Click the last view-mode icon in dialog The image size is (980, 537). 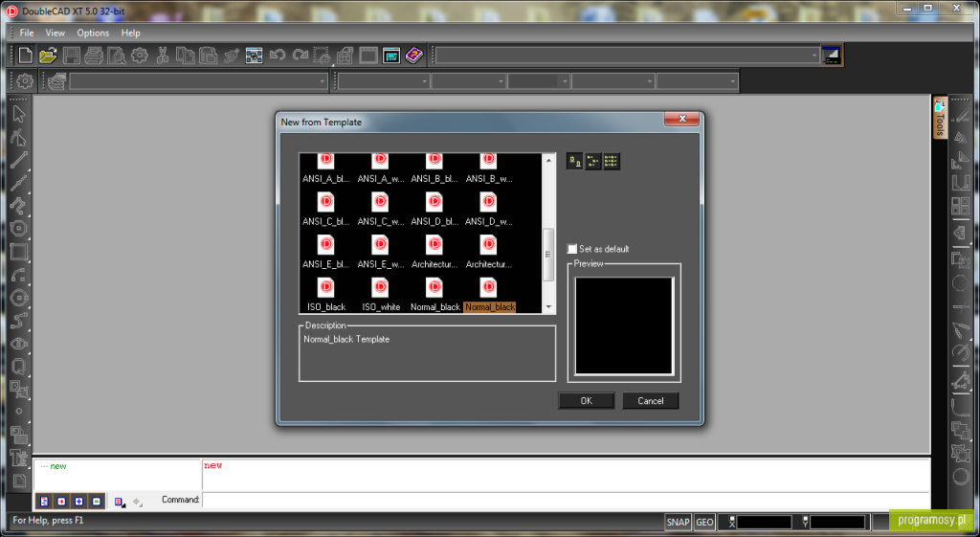coord(611,161)
